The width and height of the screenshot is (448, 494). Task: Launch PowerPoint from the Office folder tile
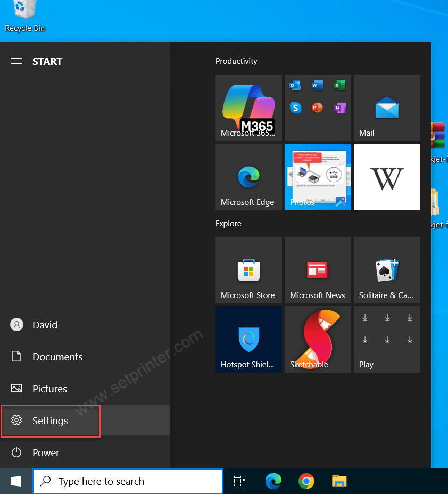coord(317,108)
